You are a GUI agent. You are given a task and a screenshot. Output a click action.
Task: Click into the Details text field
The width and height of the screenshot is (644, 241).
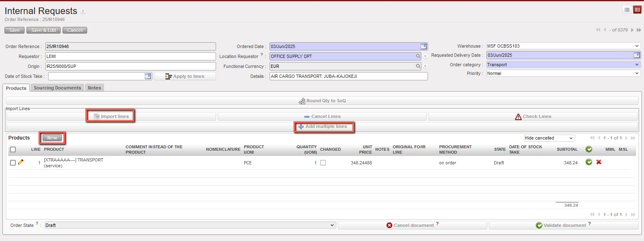348,76
